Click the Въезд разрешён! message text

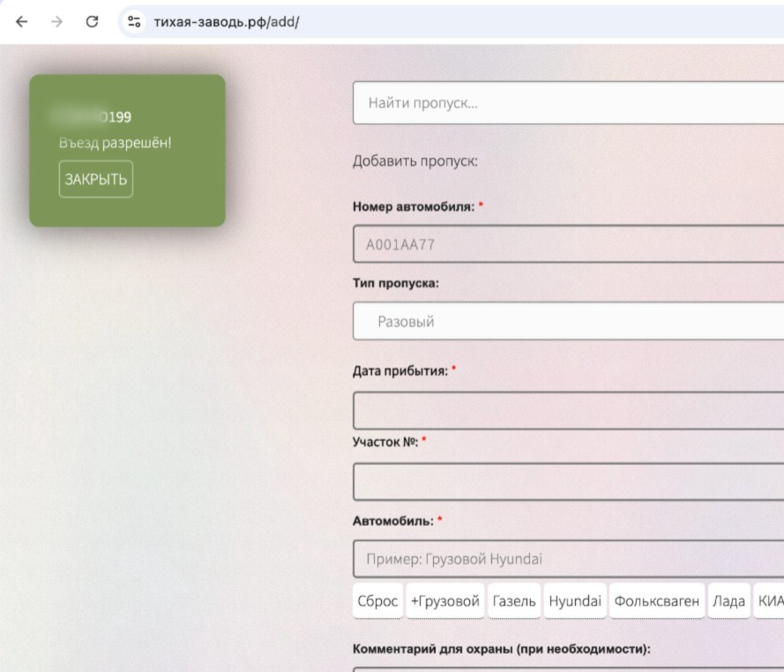pyautogui.click(x=115, y=143)
